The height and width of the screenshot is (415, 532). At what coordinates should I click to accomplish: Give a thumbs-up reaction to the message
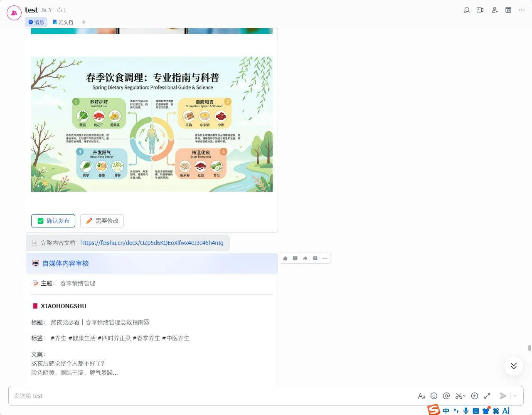pos(285,258)
